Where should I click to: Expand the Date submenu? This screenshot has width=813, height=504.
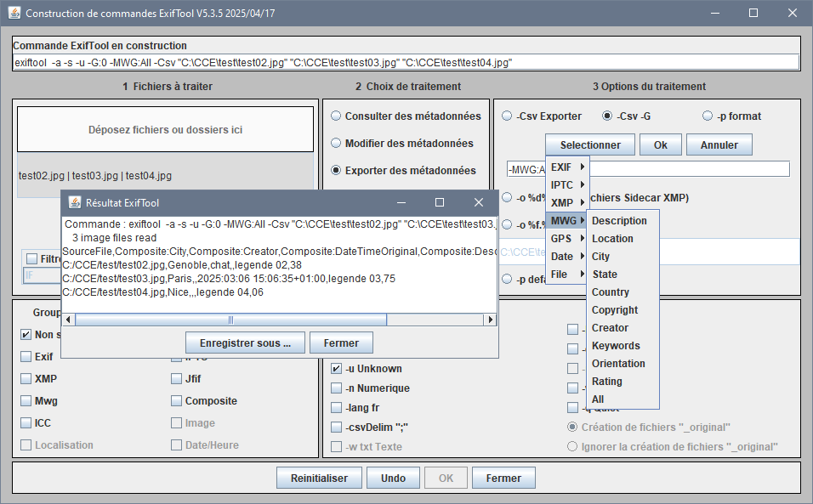point(567,257)
